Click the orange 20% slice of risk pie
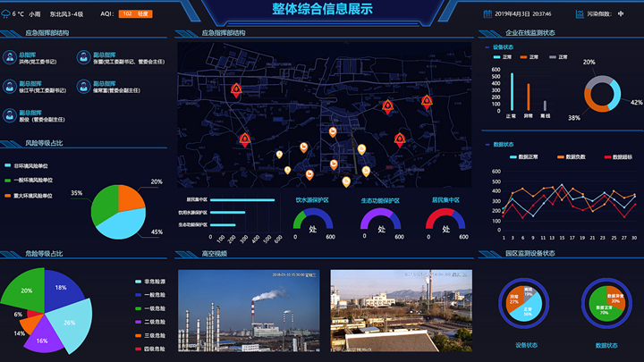 tap(131, 198)
